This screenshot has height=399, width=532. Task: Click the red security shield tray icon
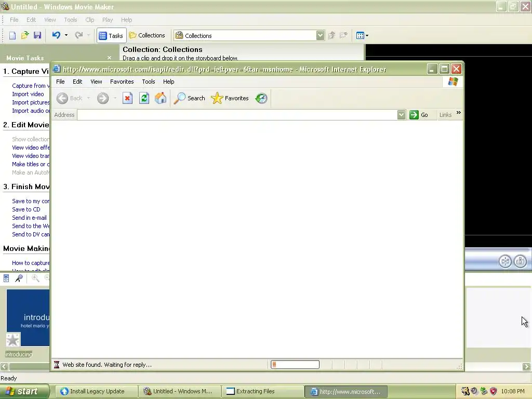pos(494,391)
